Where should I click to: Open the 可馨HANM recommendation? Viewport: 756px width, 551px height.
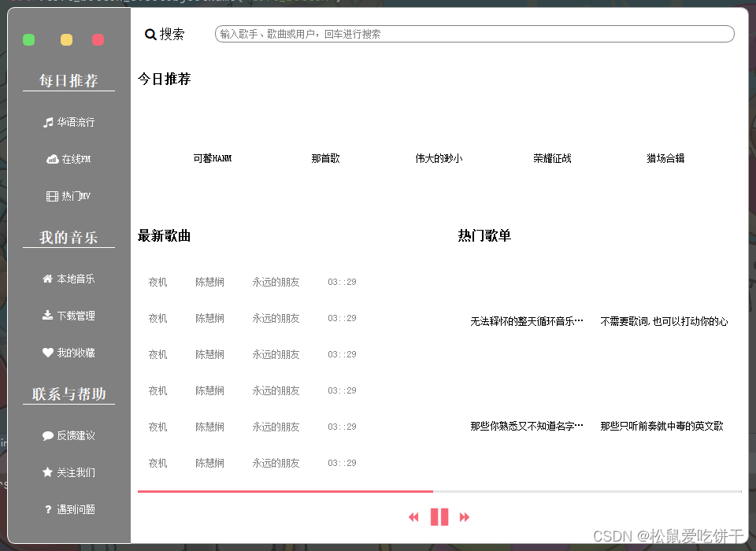tap(213, 158)
